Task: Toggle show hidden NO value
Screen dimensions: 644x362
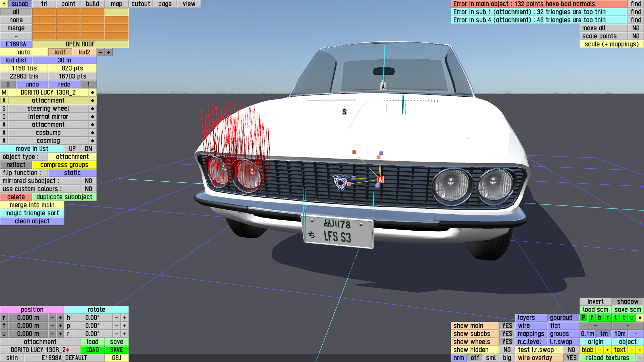Action: click(x=507, y=350)
